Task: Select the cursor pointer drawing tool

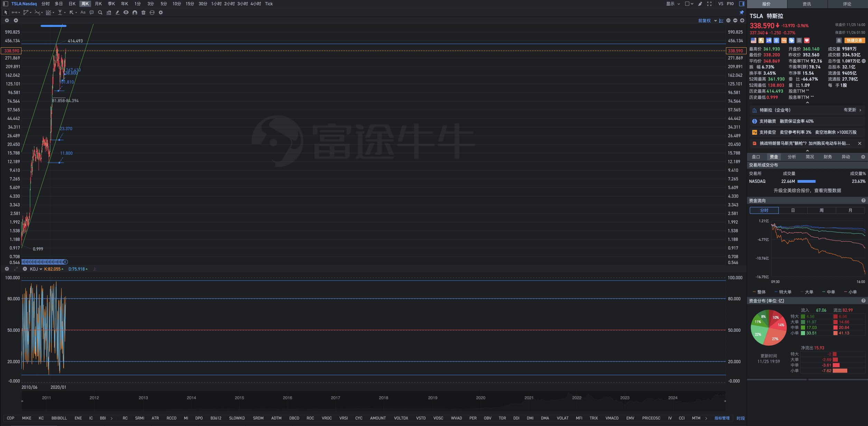Action: [x=6, y=12]
